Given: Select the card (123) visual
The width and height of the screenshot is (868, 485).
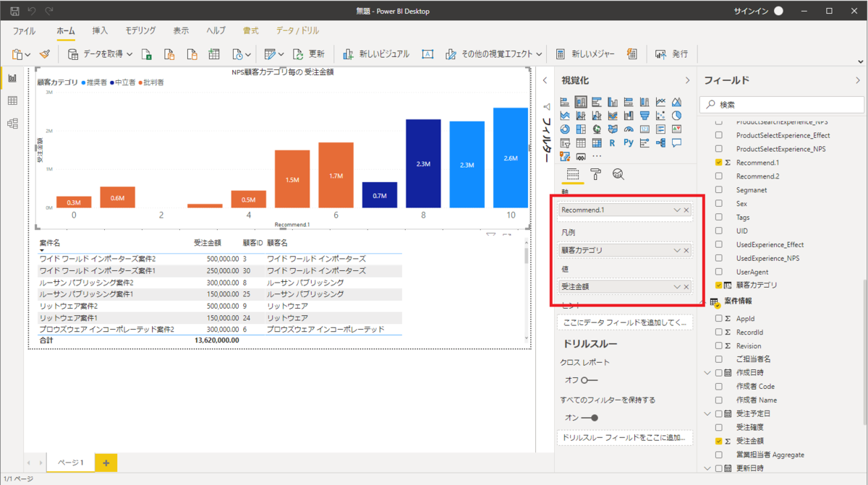Looking at the screenshot, I should [x=644, y=129].
